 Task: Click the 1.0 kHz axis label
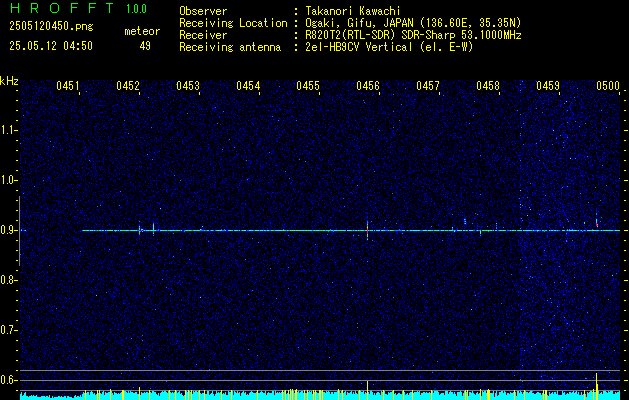[x=8, y=181]
